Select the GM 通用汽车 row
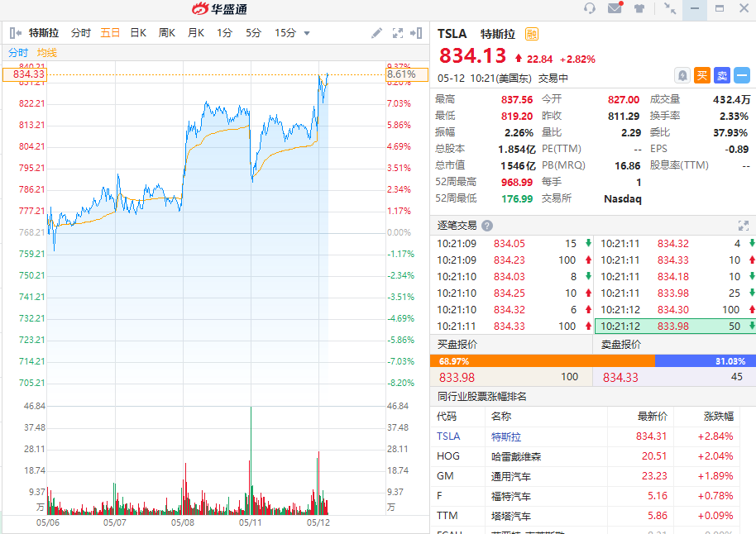The height and width of the screenshot is (534, 756). tap(585, 476)
